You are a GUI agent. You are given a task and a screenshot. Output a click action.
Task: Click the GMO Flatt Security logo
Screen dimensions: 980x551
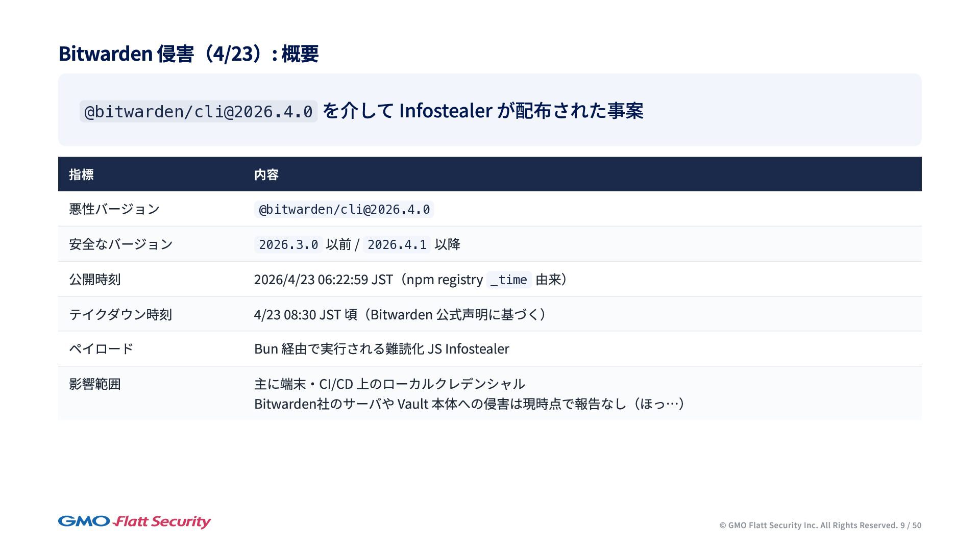(134, 521)
